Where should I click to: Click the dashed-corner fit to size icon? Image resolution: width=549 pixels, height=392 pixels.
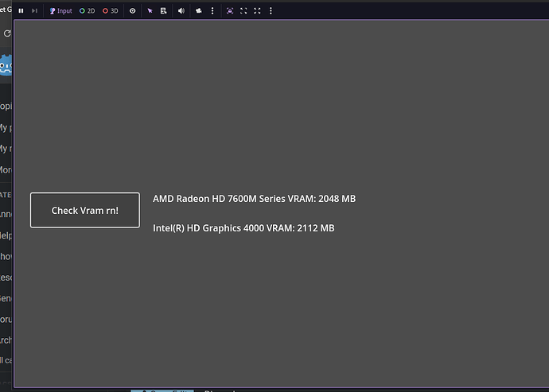coord(243,11)
